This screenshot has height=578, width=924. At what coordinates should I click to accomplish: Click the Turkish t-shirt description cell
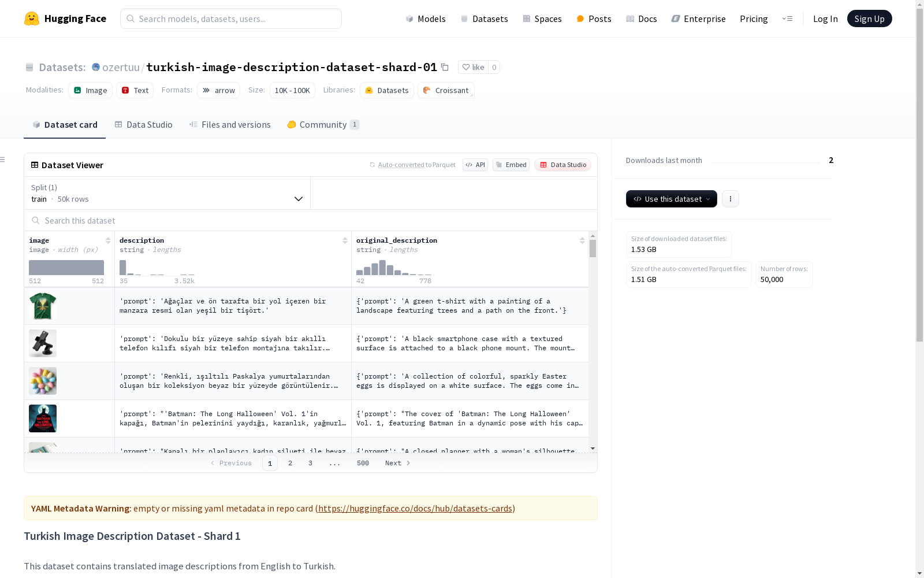tap(233, 306)
